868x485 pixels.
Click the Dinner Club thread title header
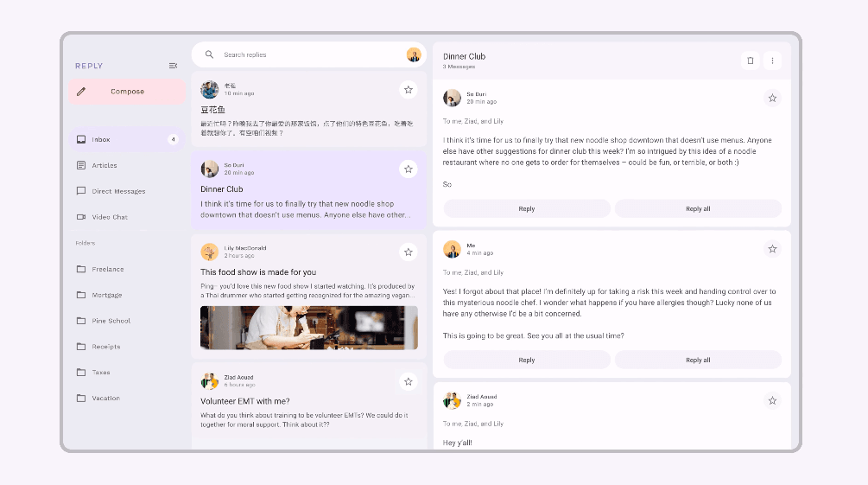464,56
